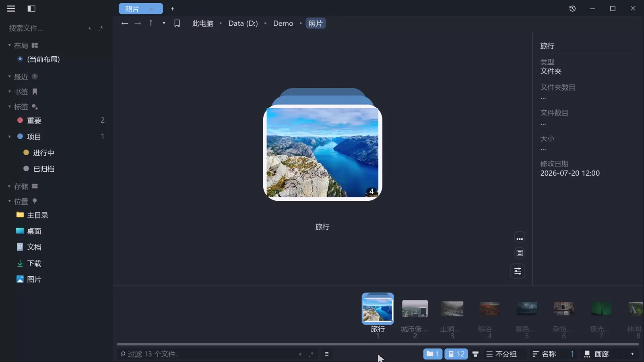Open the filter options menu icon

coord(327,354)
